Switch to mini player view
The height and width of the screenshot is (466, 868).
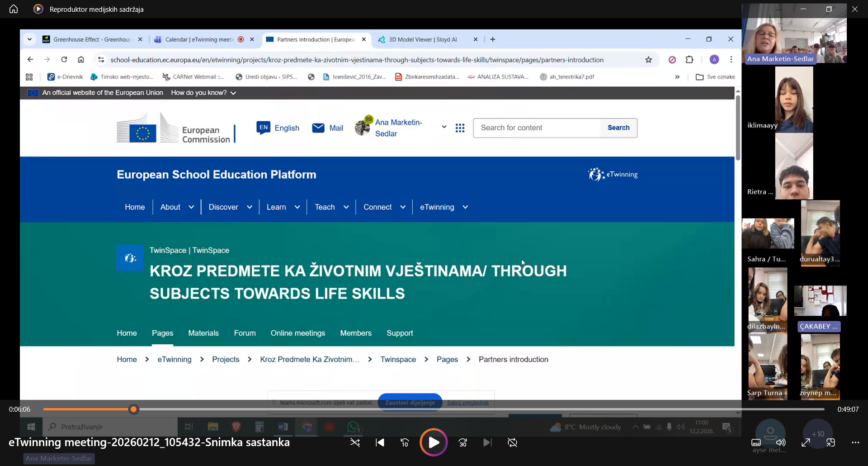[830, 443]
